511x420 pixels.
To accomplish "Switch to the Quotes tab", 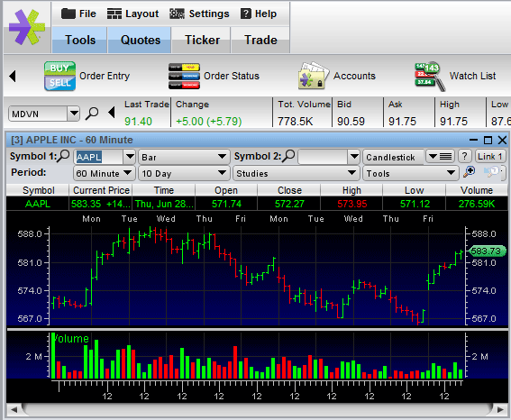I will [x=140, y=40].
